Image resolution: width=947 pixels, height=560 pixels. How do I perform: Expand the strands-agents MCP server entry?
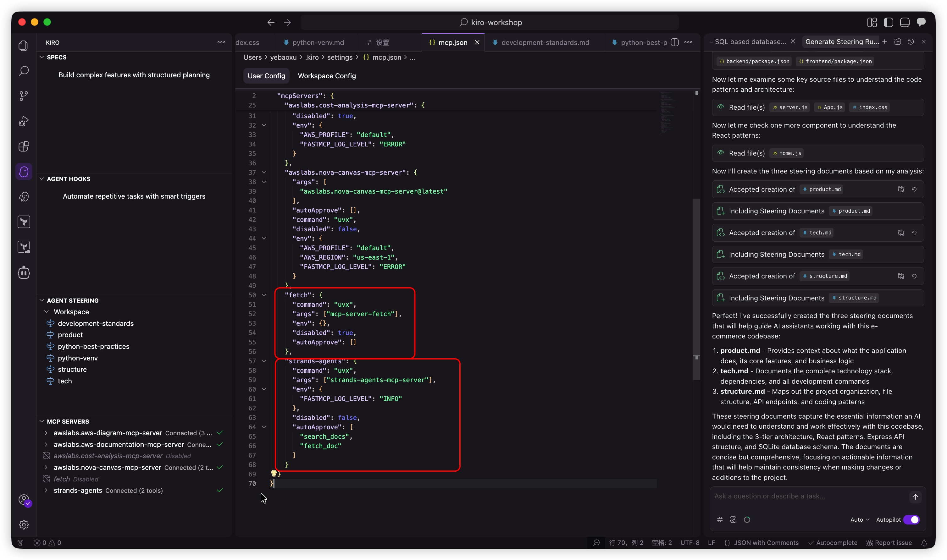pos(46,490)
